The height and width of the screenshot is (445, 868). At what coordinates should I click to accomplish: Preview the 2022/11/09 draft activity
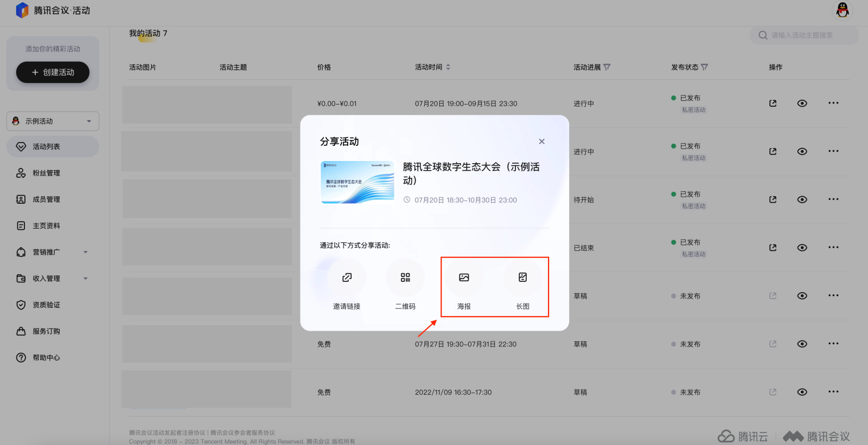802,392
